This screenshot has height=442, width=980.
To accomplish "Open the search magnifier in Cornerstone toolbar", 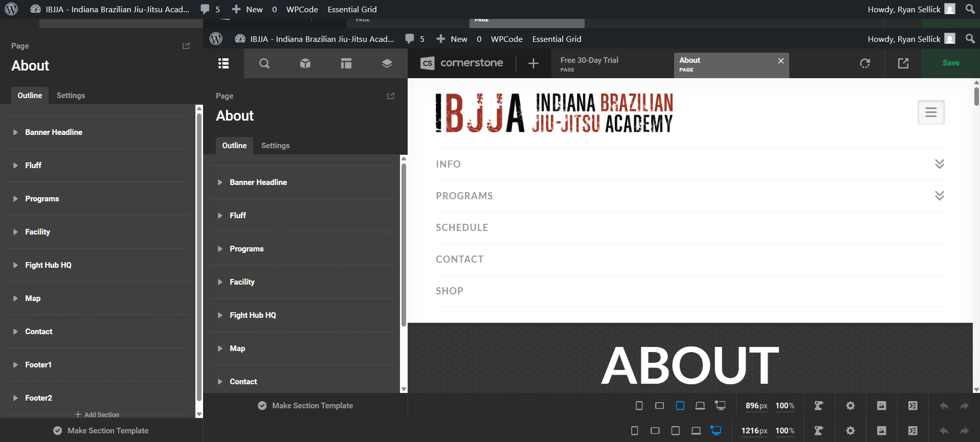I will point(264,63).
